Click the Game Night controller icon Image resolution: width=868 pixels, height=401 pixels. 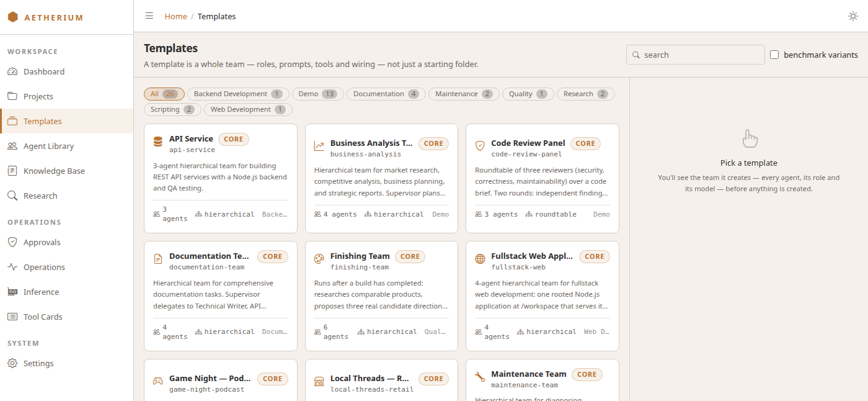(158, 381)
